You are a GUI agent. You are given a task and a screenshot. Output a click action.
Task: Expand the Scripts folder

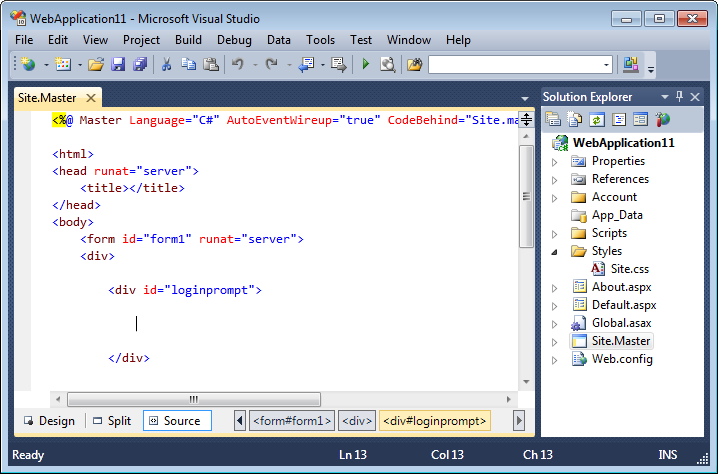click(555, 234)
